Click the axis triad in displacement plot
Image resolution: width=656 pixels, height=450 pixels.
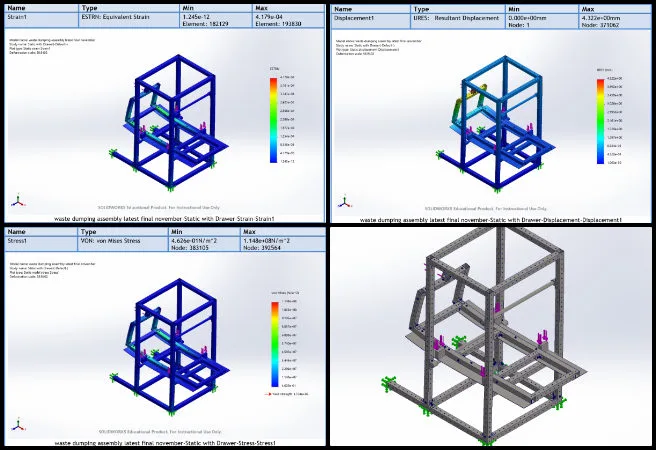pyautogui.click(x=344, y=201)
